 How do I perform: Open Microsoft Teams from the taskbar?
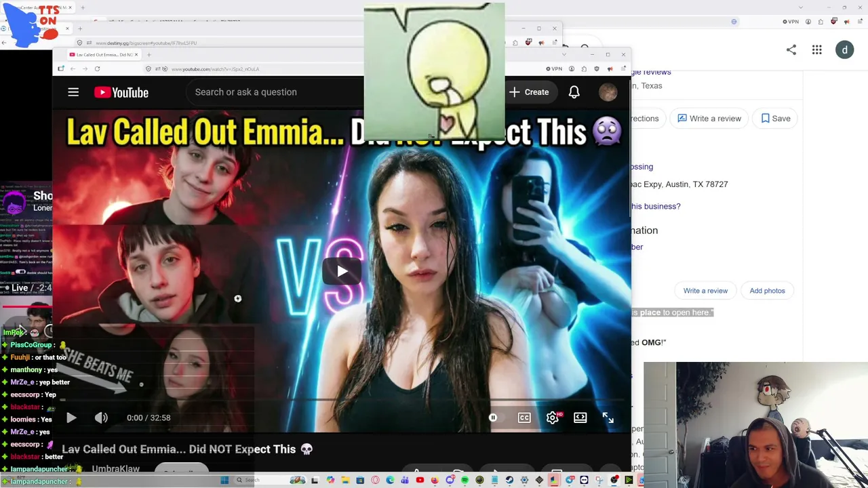coord(405,480)
